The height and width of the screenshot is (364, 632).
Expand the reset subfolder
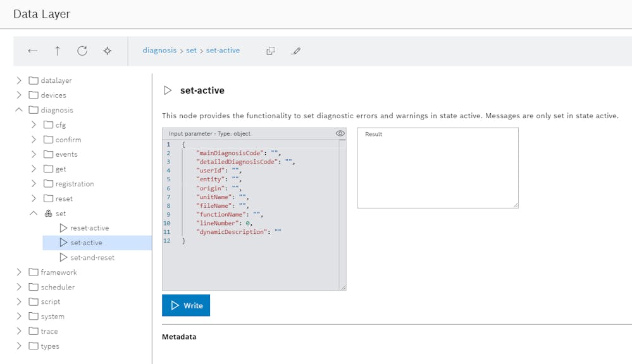click(34, 198)
